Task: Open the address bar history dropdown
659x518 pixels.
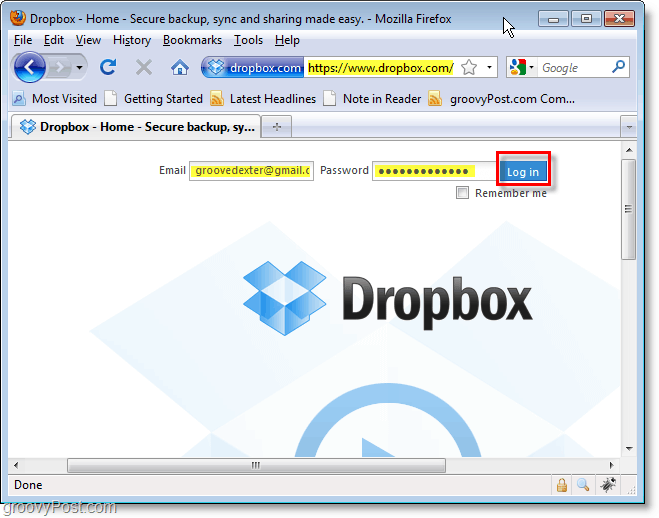Action: click(x=490, y=68)
